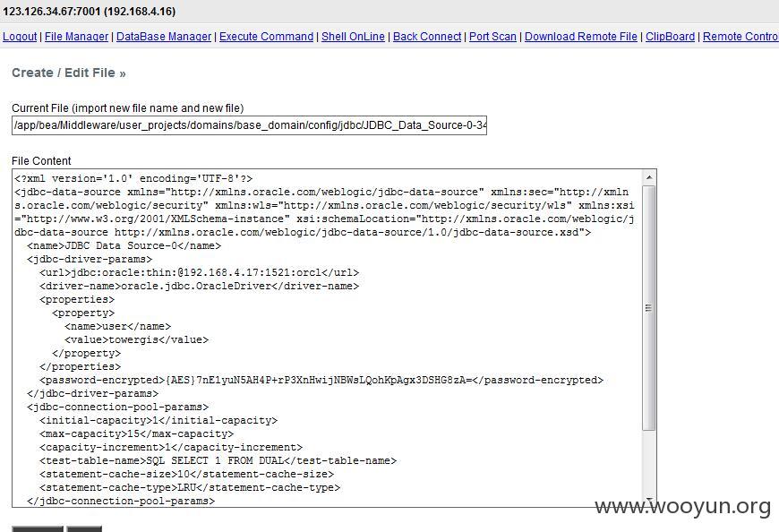Open the ClipBoard link
This screenshot has width=779, height=532.
670,37
